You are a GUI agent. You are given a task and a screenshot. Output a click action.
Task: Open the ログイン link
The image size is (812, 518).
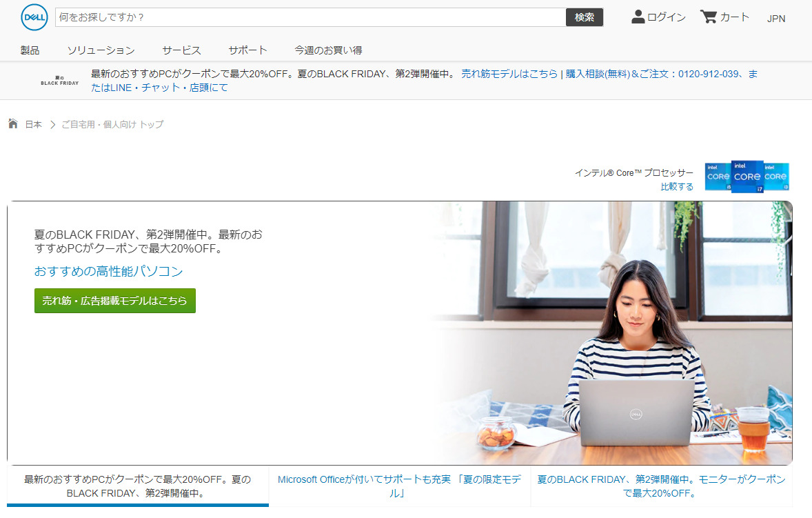tap(667, 17)
